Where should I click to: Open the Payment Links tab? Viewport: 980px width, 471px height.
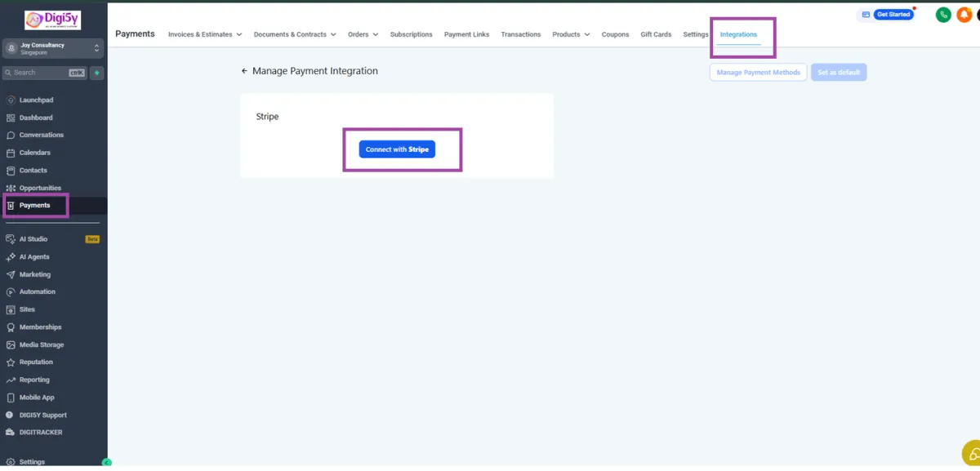tap(467, 34)
